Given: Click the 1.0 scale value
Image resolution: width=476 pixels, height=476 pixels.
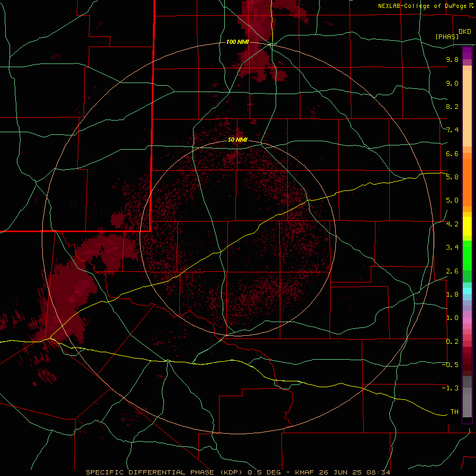Looking at the screenshot, I should [x=452, y=318].
